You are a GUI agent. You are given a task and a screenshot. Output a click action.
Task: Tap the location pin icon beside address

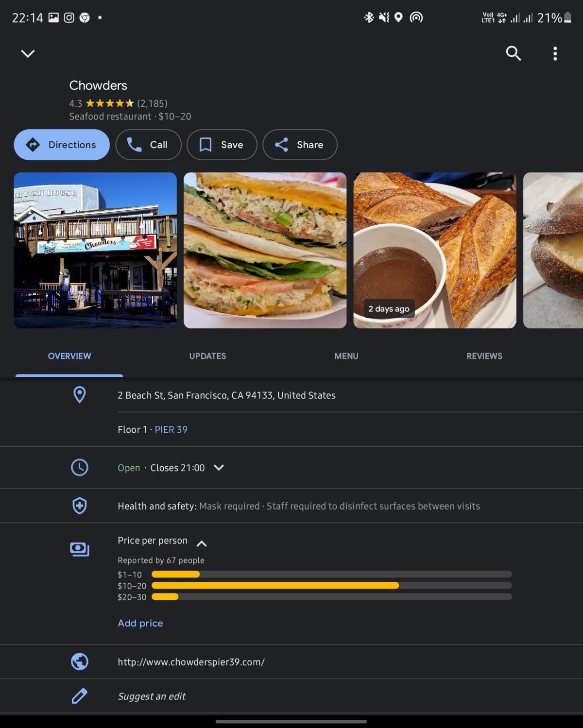pos(80,395)
